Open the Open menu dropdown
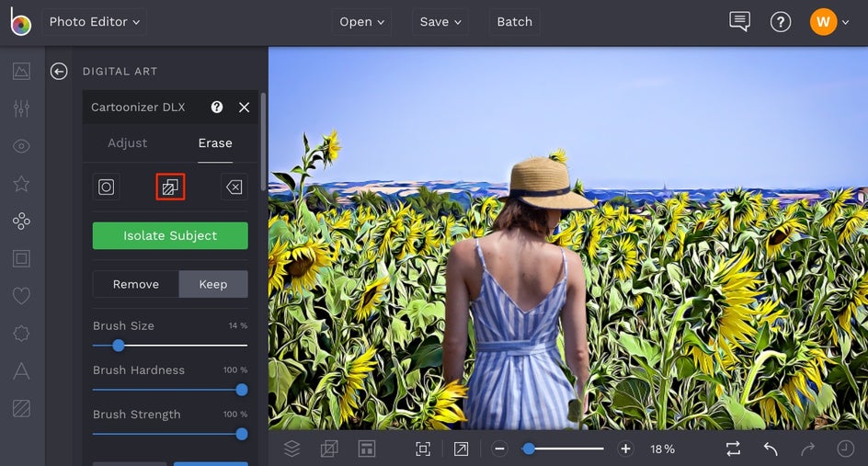Screen dimensions: 868x466 pyautogui.click(x=361, y=21)
